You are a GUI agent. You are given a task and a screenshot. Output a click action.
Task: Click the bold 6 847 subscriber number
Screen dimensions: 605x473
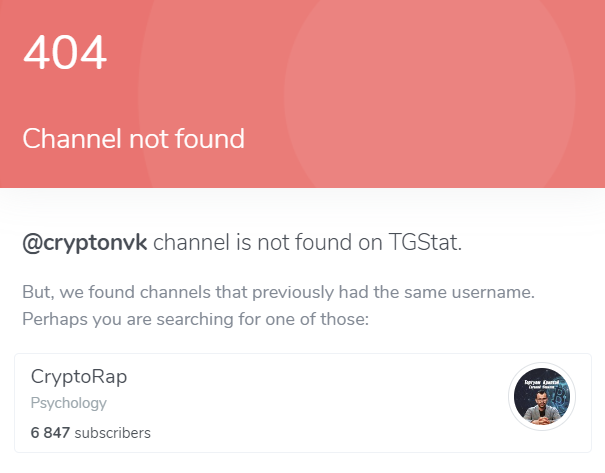[x=50, y=433]
